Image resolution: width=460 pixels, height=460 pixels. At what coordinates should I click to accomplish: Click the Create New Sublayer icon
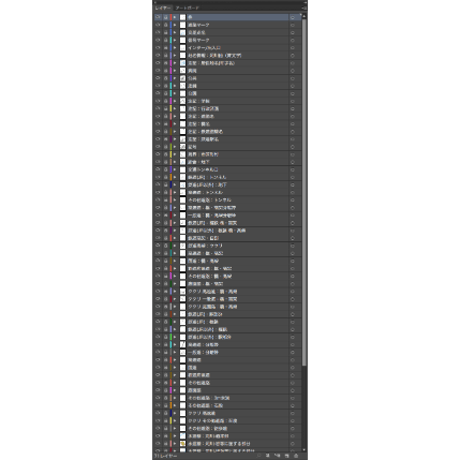pyautogui.click(x=277, y=455)
